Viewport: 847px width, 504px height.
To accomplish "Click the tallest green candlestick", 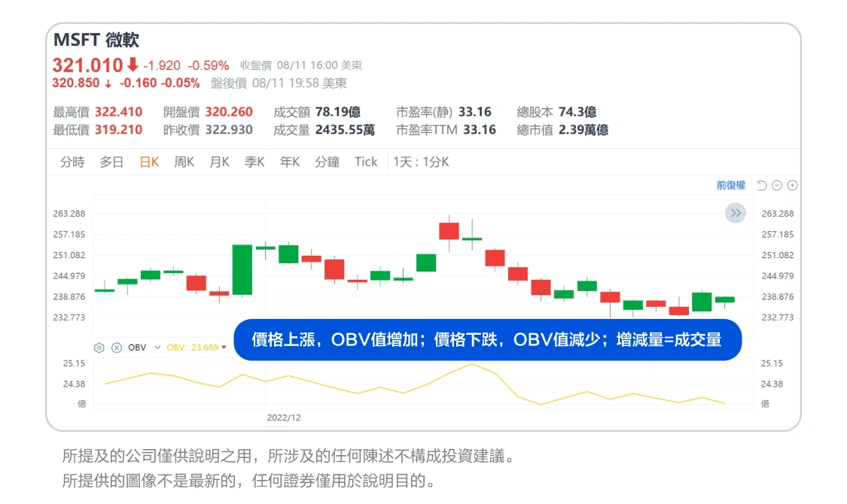I will click(242, 270).
